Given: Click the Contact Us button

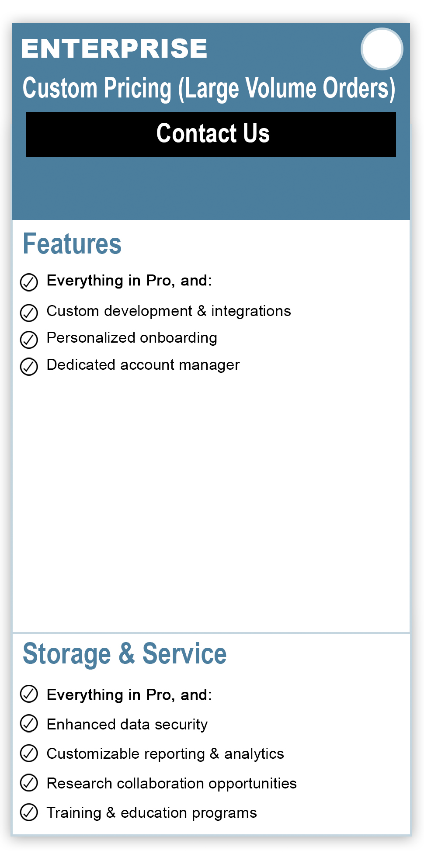Looking at the screenshot, I should coord(211,134).
